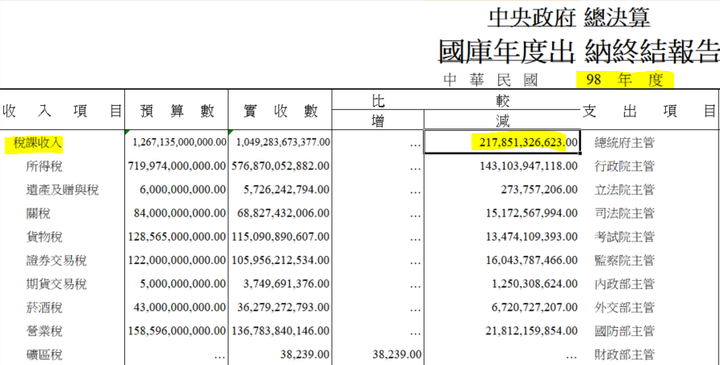Select the 外交部主管 cell
Screen dimensions: 720x365
coord(624,308)
